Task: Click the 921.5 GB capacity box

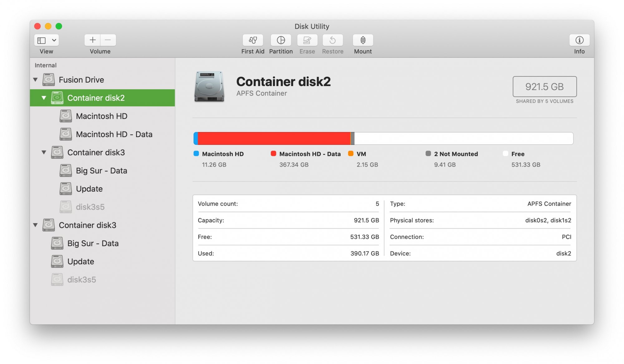Action: pyautogui.click(x=544, y=87)
